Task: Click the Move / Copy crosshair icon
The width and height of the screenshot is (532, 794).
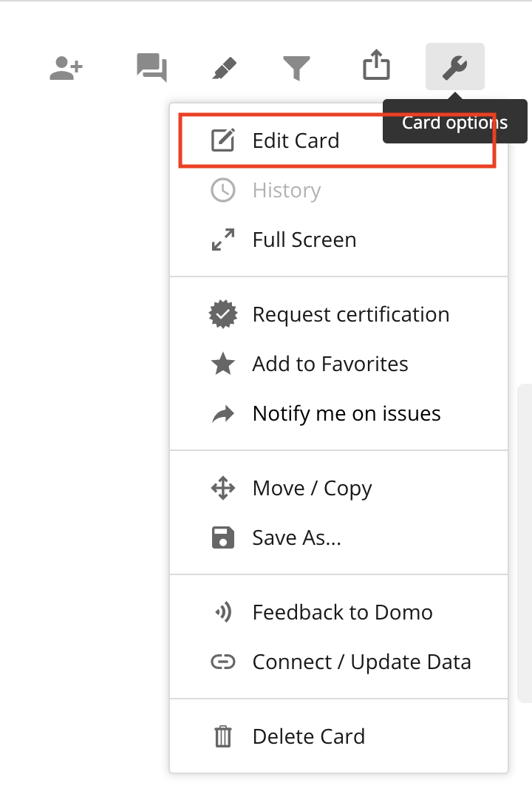Action: tap(222, 488)
